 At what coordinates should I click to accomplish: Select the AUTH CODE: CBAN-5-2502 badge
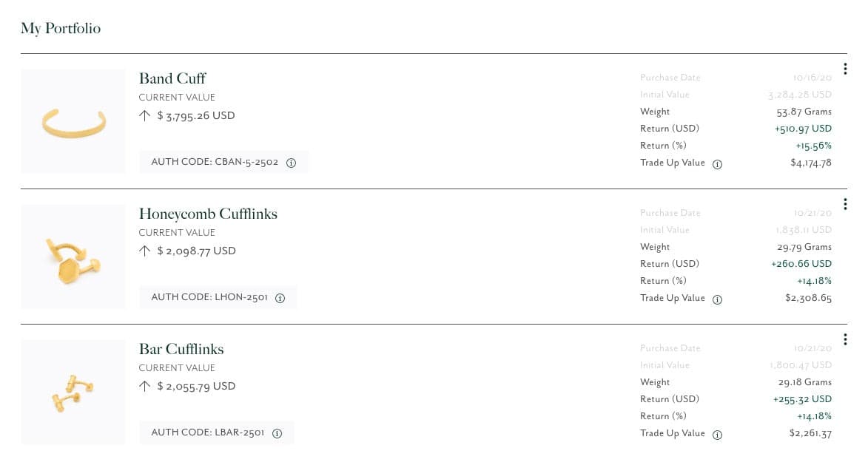[x=223, y=162]
